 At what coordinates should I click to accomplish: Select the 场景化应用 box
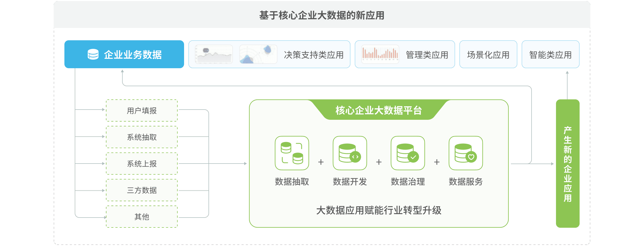488,55
